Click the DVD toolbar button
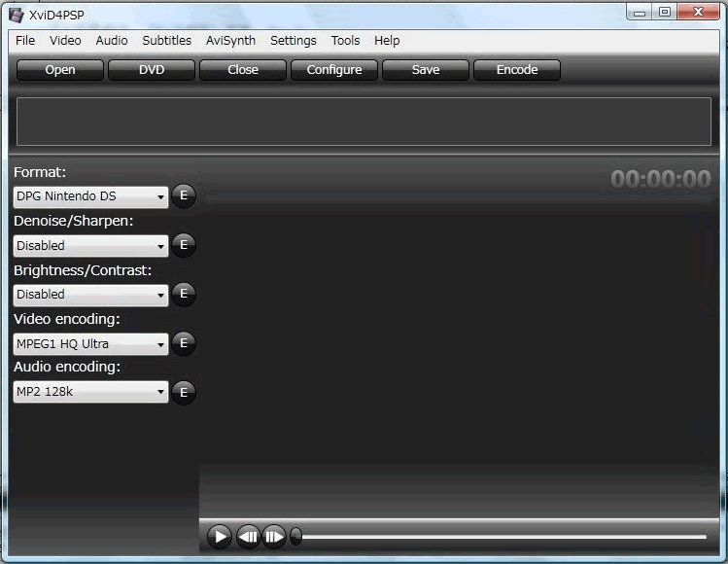Image resolution: width=728 pixels, height=564 pixels. tap(152, 70)
